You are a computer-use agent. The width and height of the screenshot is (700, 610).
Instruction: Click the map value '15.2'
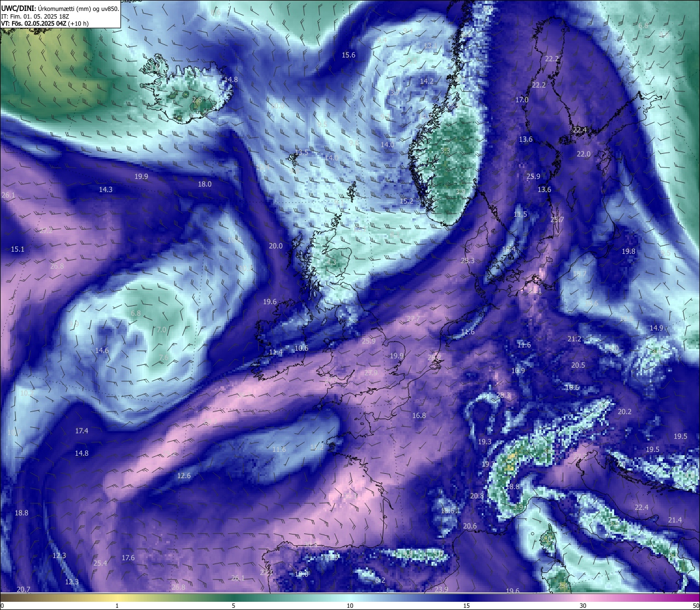406,201
